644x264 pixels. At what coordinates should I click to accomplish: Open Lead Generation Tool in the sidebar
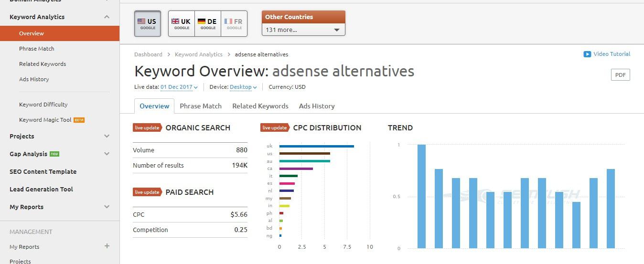pyautogui.click(x=41, y=189)
